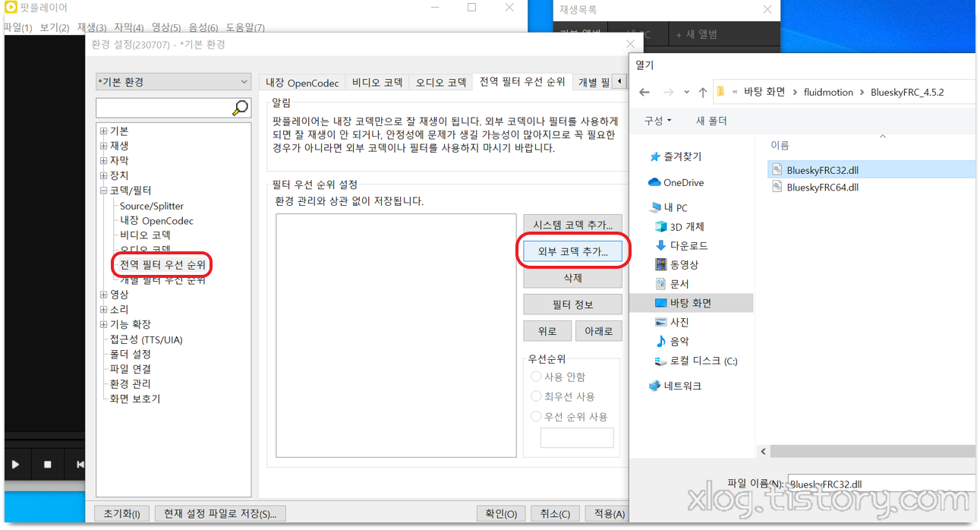
Task: Switch to 전역 필터 우선 순위 tab
Action: pyautogui.click(x=522, y=82)
